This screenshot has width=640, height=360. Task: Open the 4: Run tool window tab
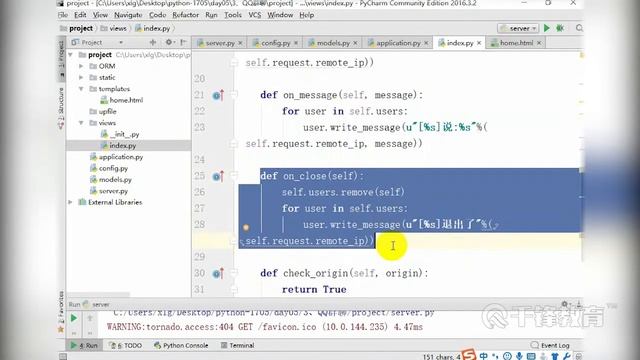84,345
